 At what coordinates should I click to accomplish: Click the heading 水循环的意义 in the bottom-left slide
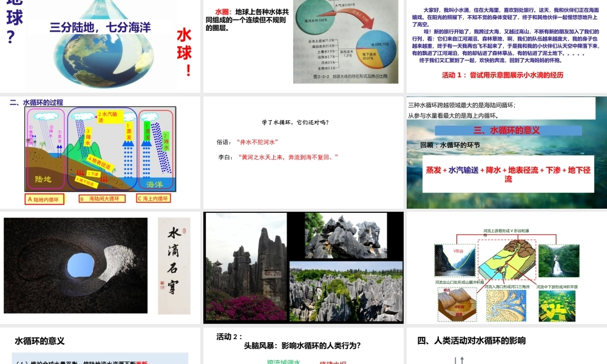coord(39,341)
